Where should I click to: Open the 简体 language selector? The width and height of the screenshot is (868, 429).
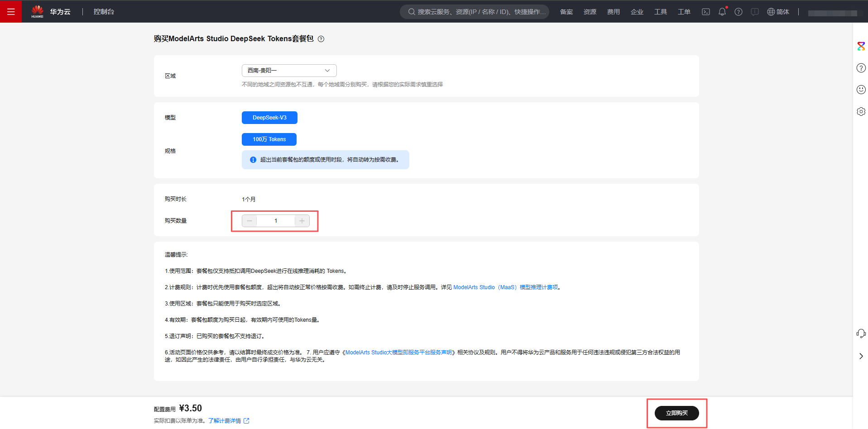(778, 12)
